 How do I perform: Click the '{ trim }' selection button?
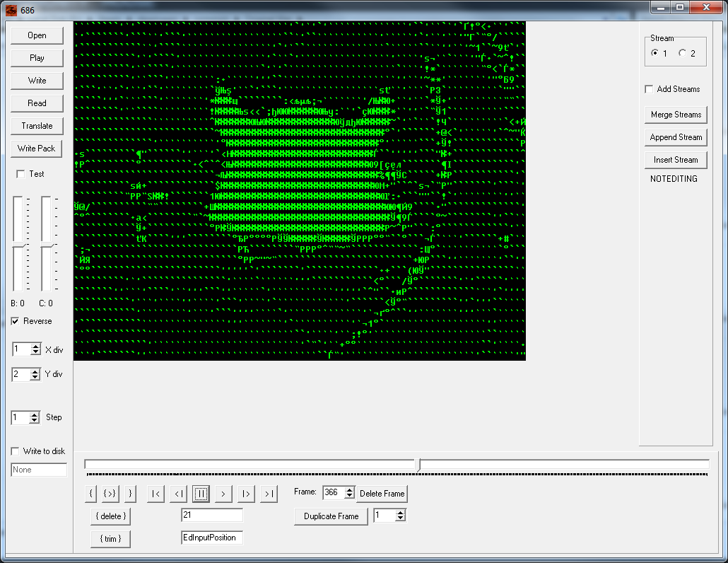tap(110, 539)
